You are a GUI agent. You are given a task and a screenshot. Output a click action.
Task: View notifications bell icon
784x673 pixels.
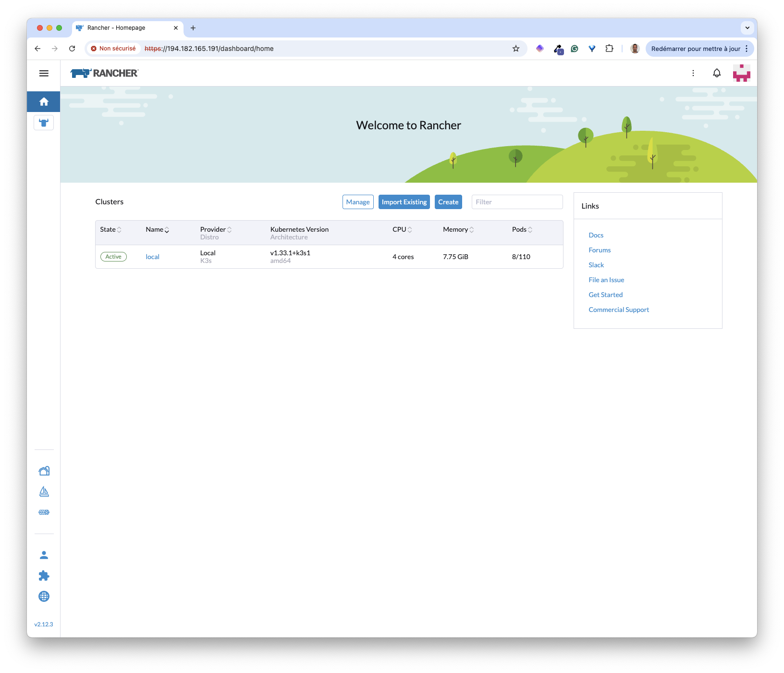coord(716,73)
